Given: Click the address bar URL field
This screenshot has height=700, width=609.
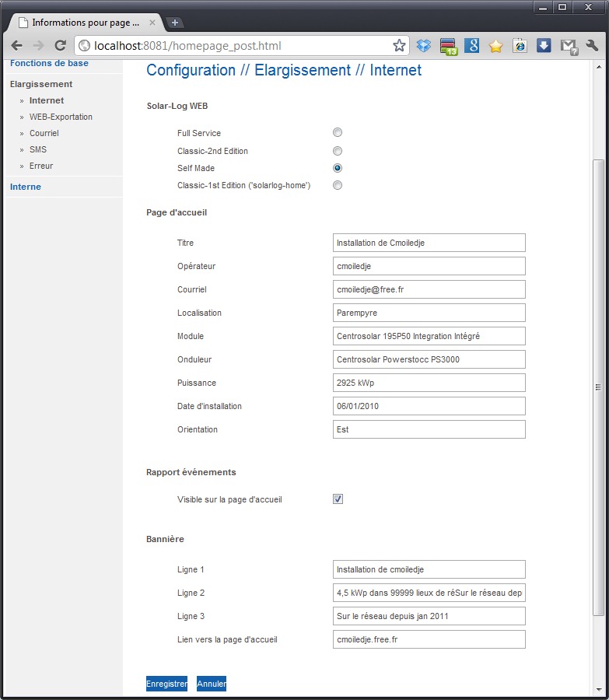Looking at the screenshot, I should point(241,46).
